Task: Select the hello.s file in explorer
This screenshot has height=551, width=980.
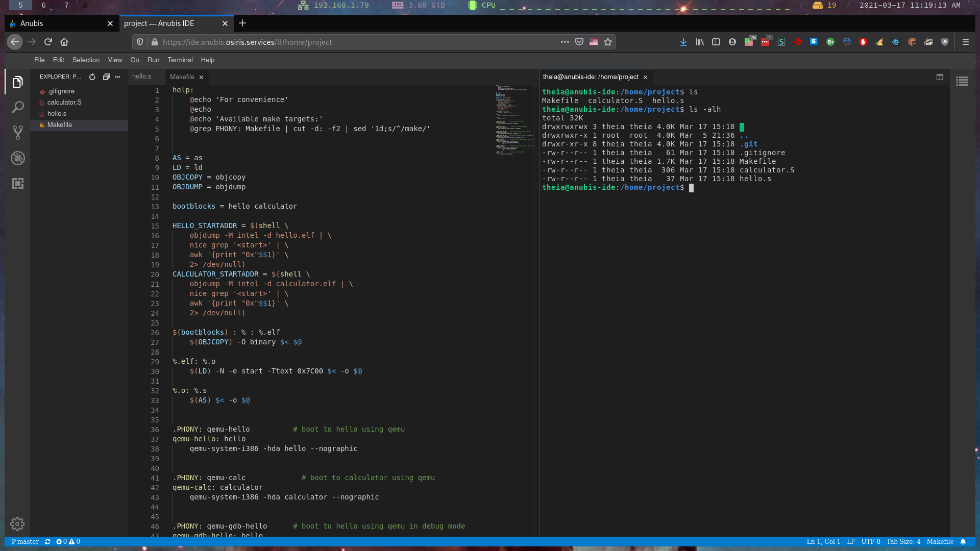Action: (57, 113)
